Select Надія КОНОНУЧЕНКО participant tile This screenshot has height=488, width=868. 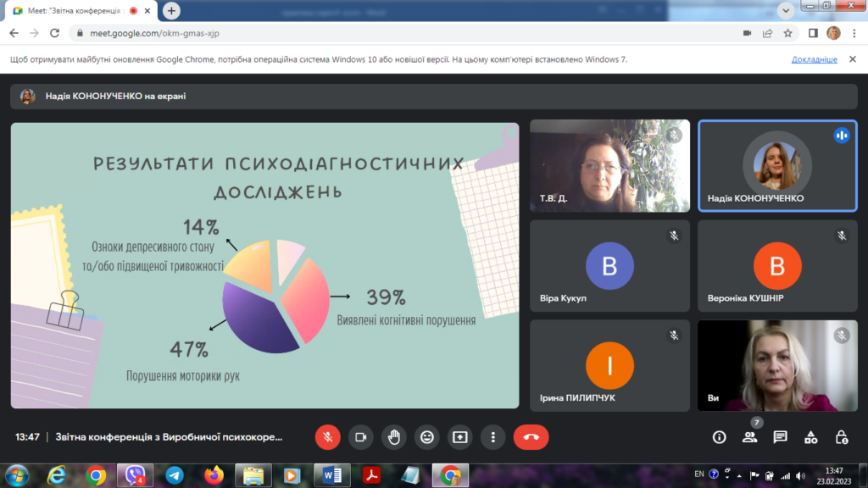click(777, 166)
